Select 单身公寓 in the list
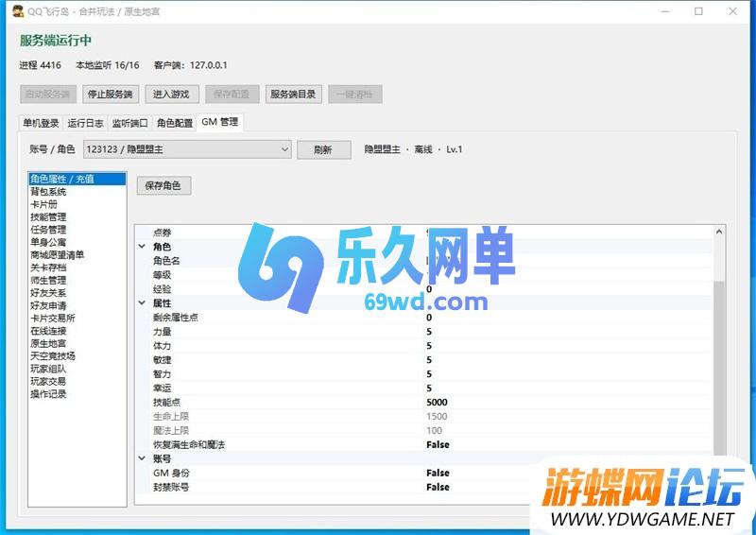756x535 pixels. [77, 242]
